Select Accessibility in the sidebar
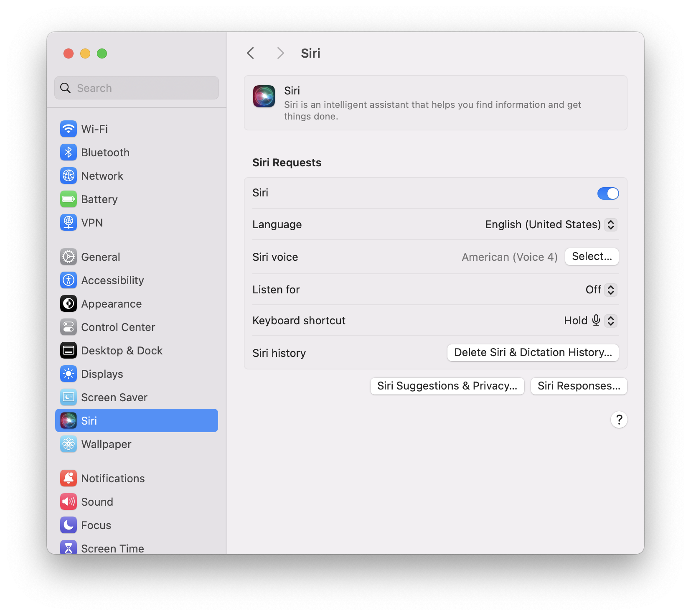 (x=137, y=280)
